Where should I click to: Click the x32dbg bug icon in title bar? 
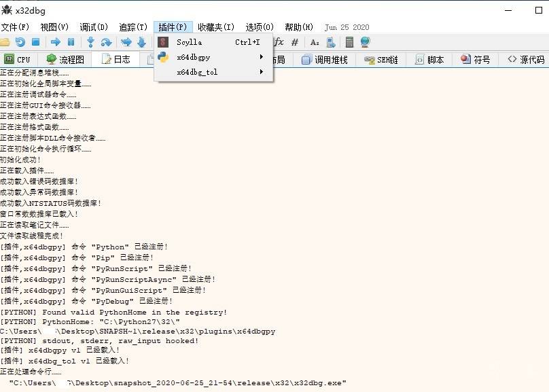pos(7,10)
